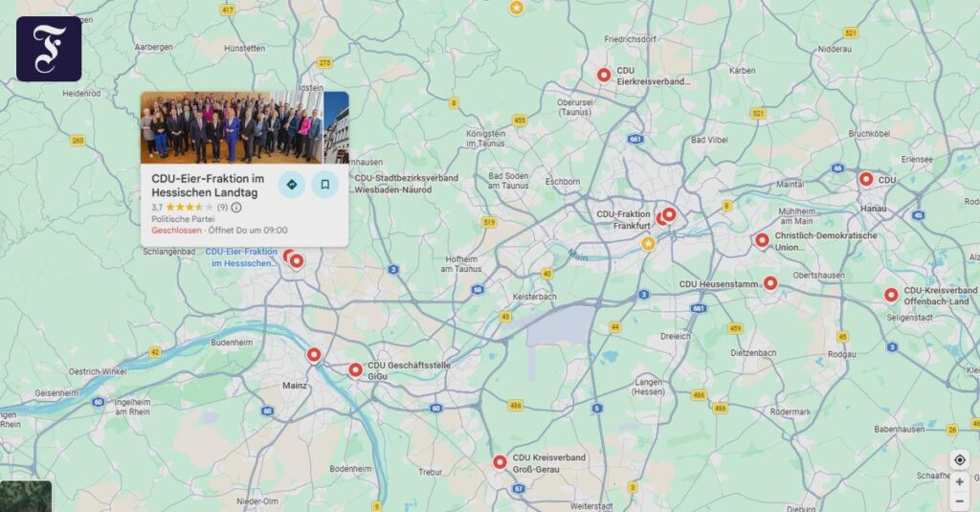The height and width of the screenshot is (512, 980).
Task: Click the 'Oberursel (Taunus)' label
Action: (575, 107)
